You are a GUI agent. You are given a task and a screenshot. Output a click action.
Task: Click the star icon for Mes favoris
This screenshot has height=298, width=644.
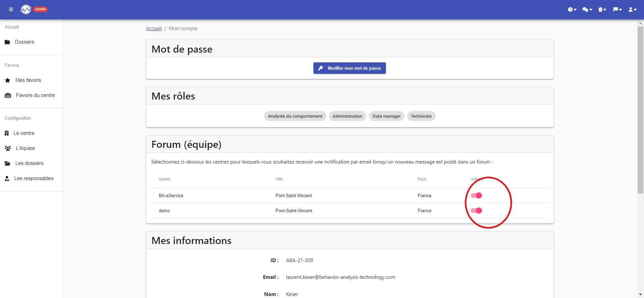click(8, 80)
